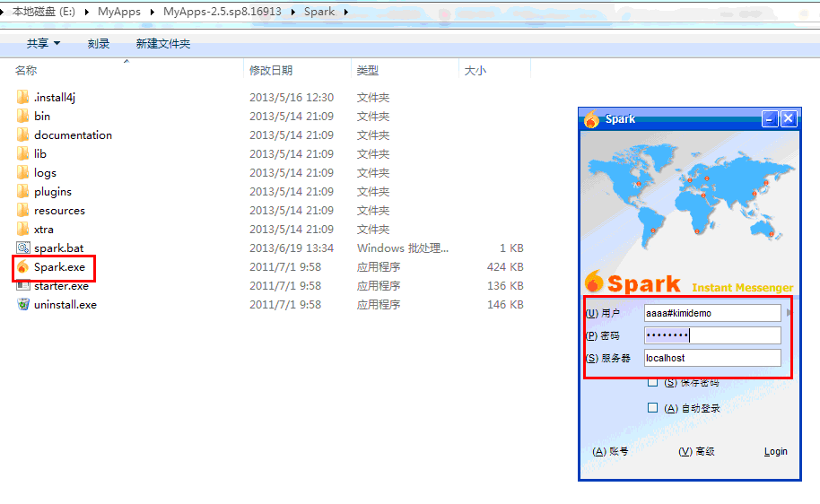Select the bin folder icon

click(x=22, y=116)
